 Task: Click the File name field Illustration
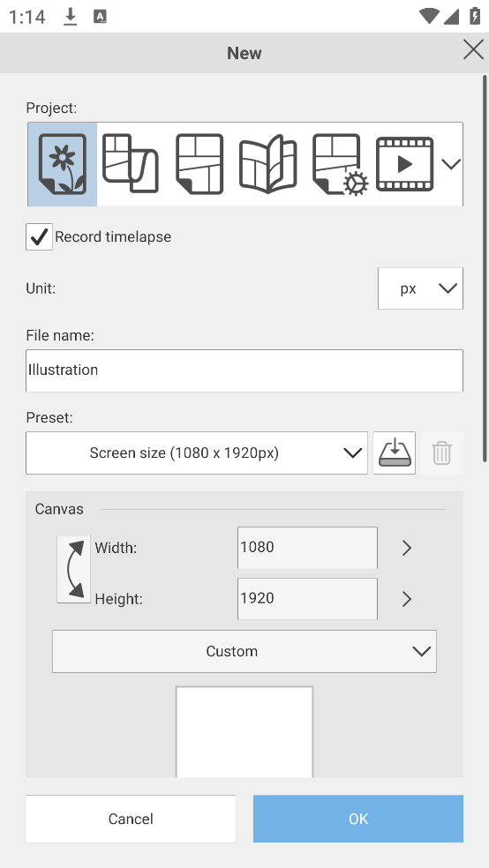point(244,370)
